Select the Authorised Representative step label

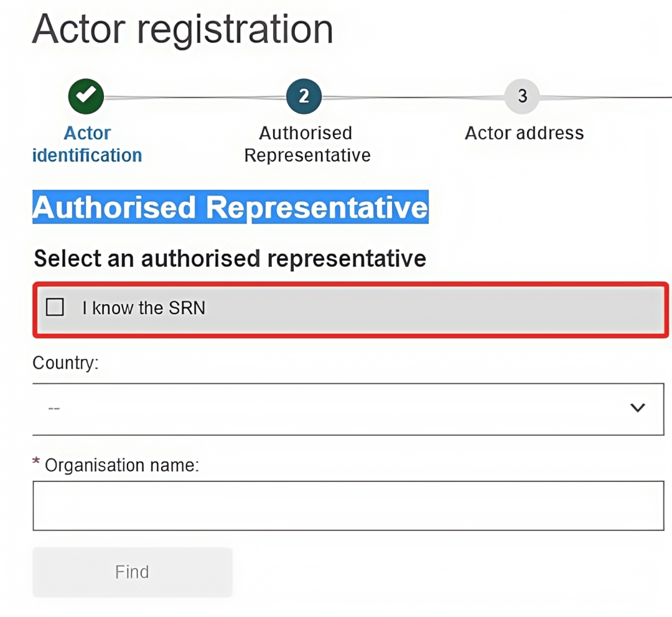click(307, 144)
